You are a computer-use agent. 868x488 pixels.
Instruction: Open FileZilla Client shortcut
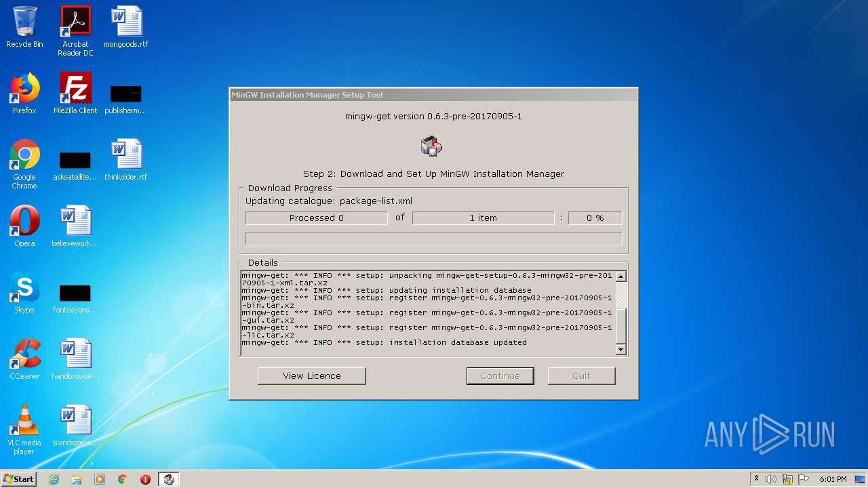coord(75,94)
